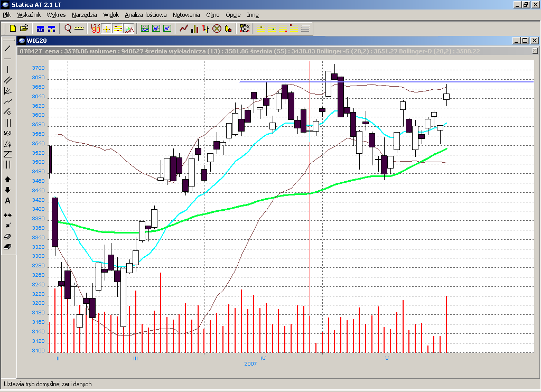Open the Inne menu

pyautogui.click(x=253, y=15)
